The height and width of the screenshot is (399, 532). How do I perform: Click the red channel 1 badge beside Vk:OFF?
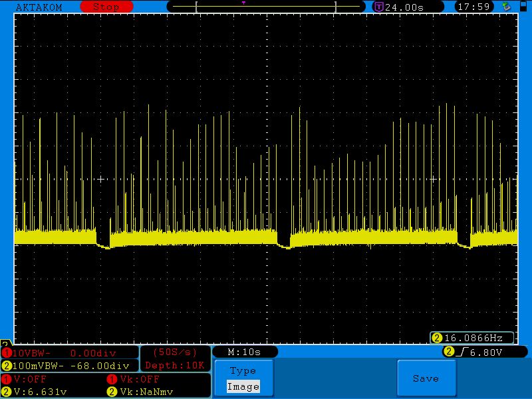[x=112, y=379]
